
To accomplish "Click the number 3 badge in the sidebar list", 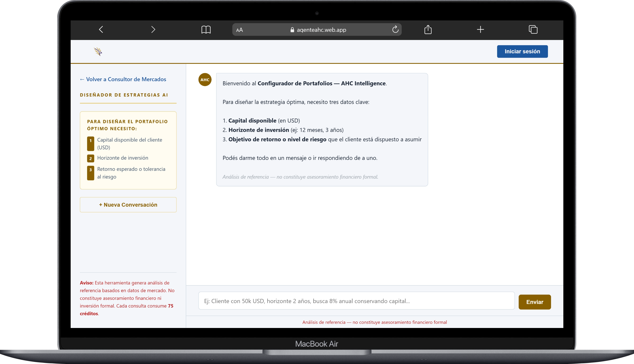I will [x=91, y=173].
